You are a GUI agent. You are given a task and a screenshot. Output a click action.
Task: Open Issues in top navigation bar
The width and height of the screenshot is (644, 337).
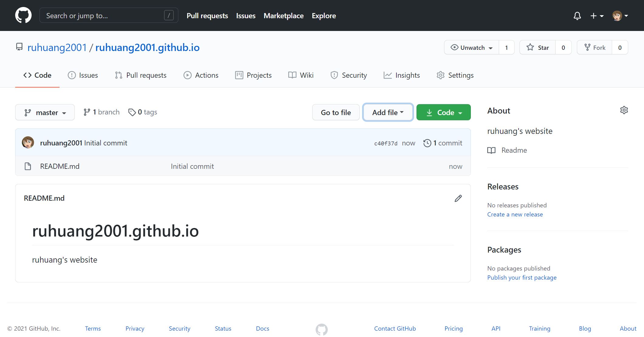click(246, 16)
